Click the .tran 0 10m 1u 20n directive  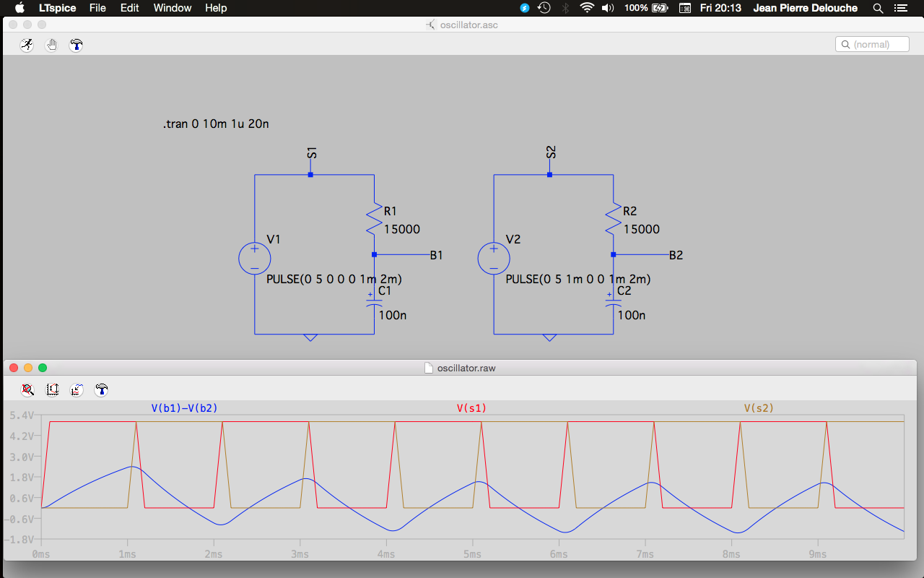pos(216,124)
